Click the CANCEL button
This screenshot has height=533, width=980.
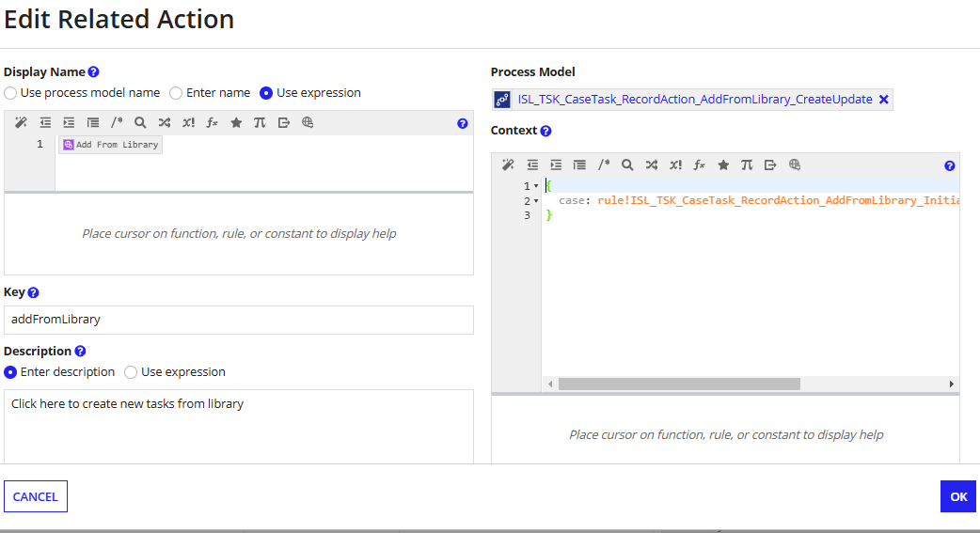[36, 496]
